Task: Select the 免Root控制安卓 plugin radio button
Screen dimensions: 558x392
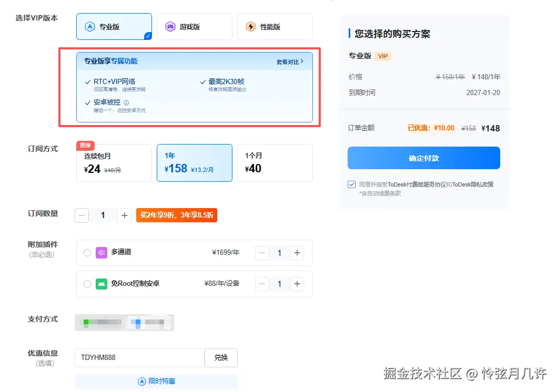Action: click(x=87, y=284)
